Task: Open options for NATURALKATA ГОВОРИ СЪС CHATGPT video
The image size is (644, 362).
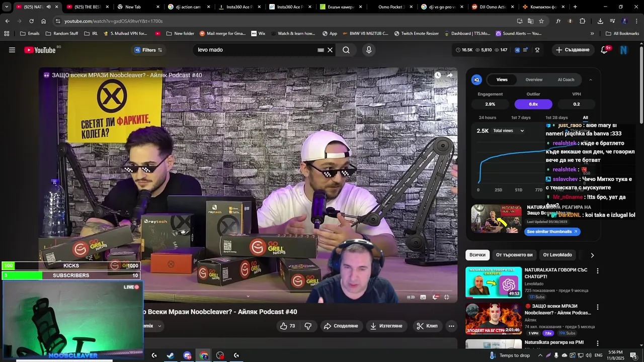Action: 598,270
